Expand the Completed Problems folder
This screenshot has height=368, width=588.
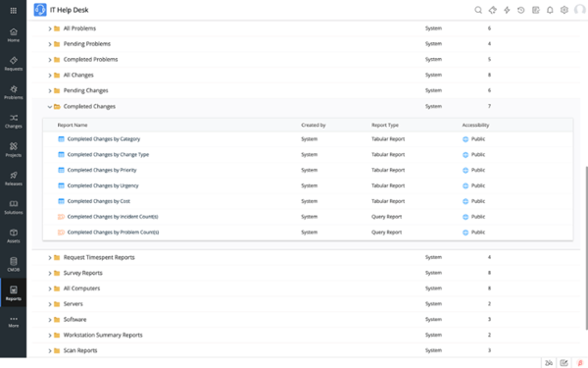point(50,60)
